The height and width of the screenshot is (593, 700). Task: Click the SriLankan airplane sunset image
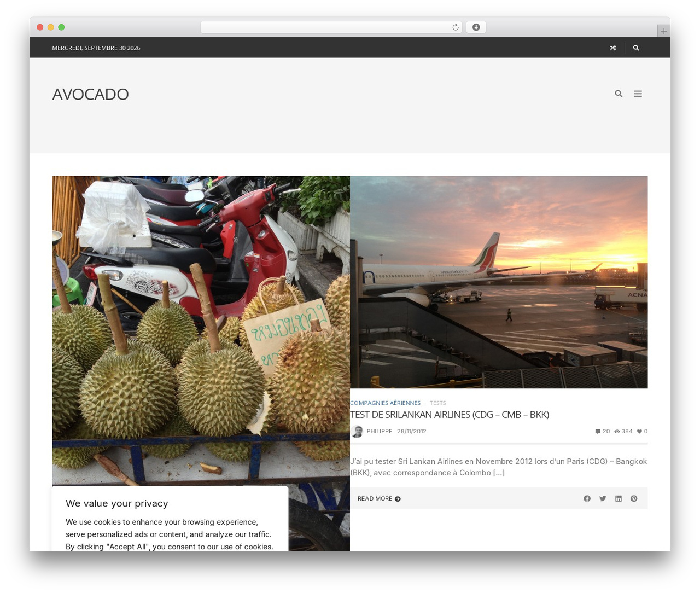click(x=499, y=282)
